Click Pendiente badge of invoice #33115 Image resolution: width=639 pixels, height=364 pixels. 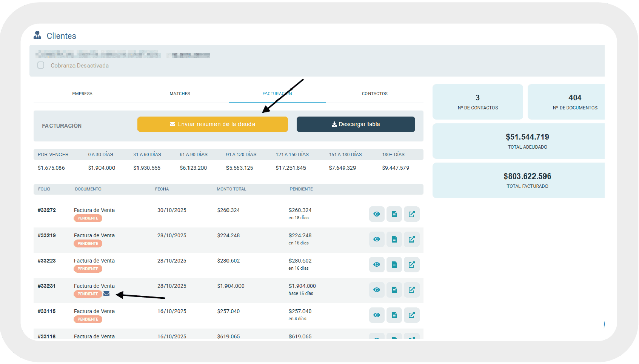tap(88, 319)
